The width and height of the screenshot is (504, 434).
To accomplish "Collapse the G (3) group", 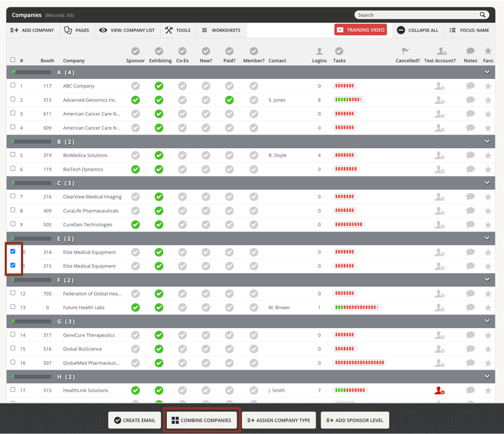I will [x=487, y=321].
